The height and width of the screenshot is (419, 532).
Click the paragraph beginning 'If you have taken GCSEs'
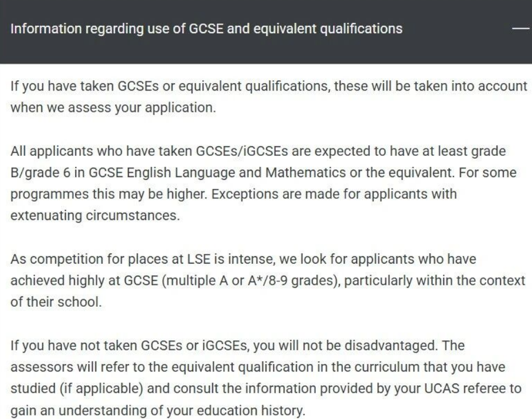(269, 97)
